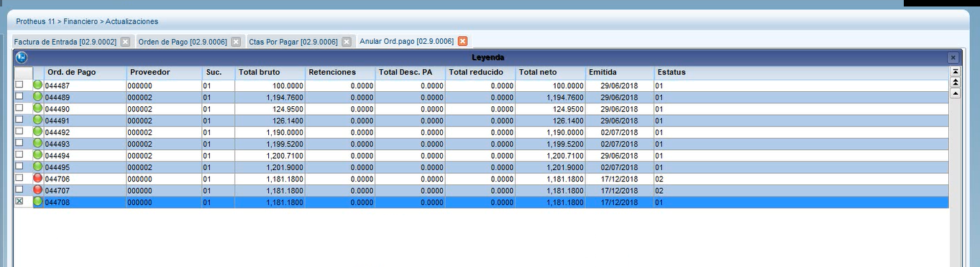Page up with the double-arrow scroll button
The width and height of the screenshot is (980, 267).
pos(955,82)
